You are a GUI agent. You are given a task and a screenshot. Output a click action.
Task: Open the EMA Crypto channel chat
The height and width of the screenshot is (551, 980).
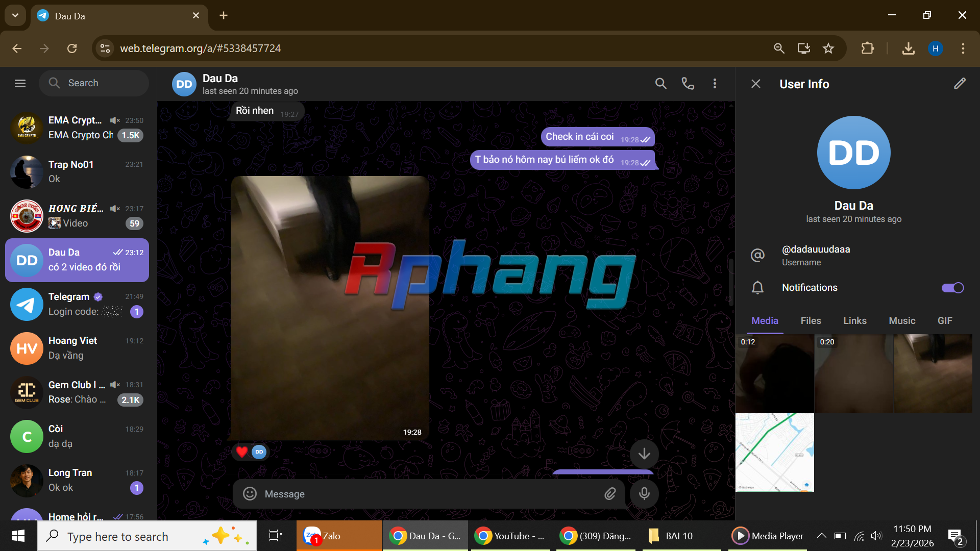(77, 128)
